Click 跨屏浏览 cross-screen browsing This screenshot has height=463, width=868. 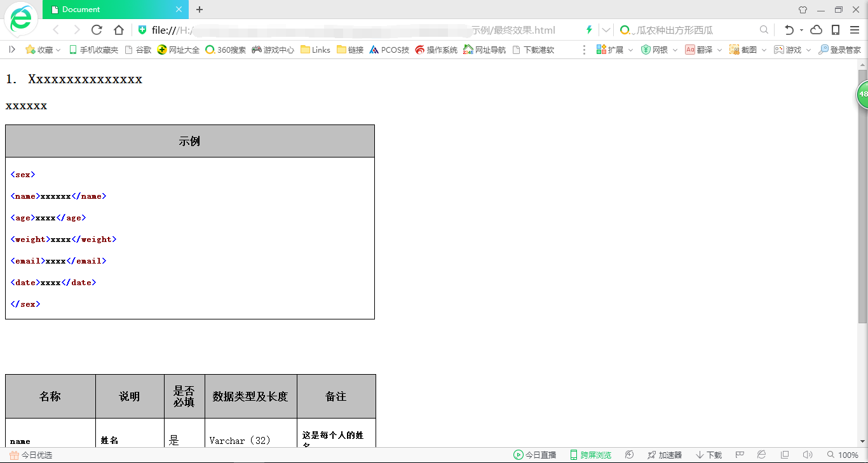click(x=590, y=455)
